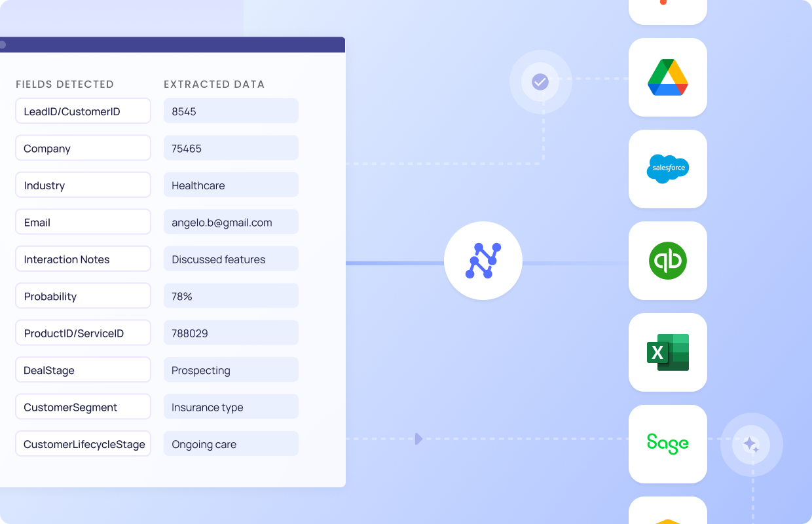Open the Microsoft Excel integration tile
The height and width of the screenshot is (524, 812).
[668, 352]
